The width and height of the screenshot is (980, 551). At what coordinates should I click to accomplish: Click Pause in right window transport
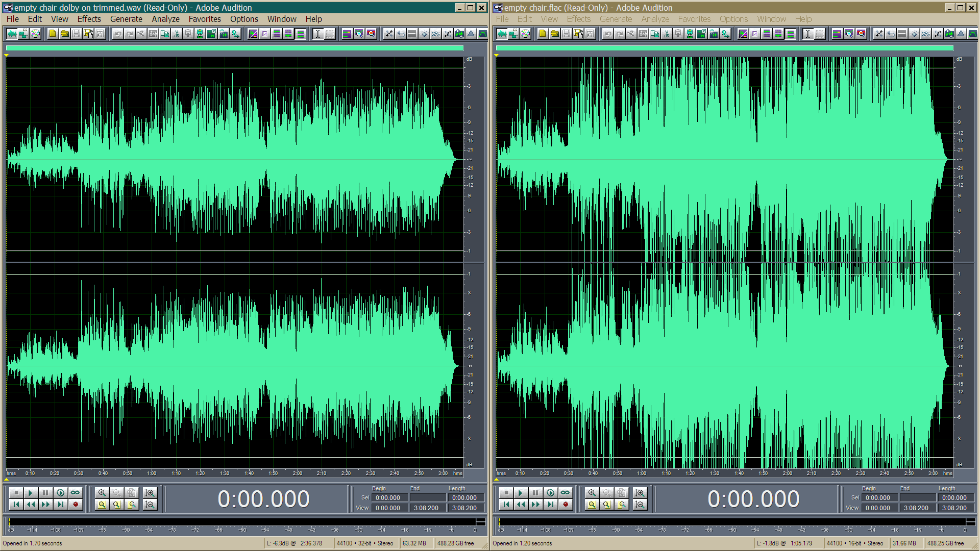(535, 492)
